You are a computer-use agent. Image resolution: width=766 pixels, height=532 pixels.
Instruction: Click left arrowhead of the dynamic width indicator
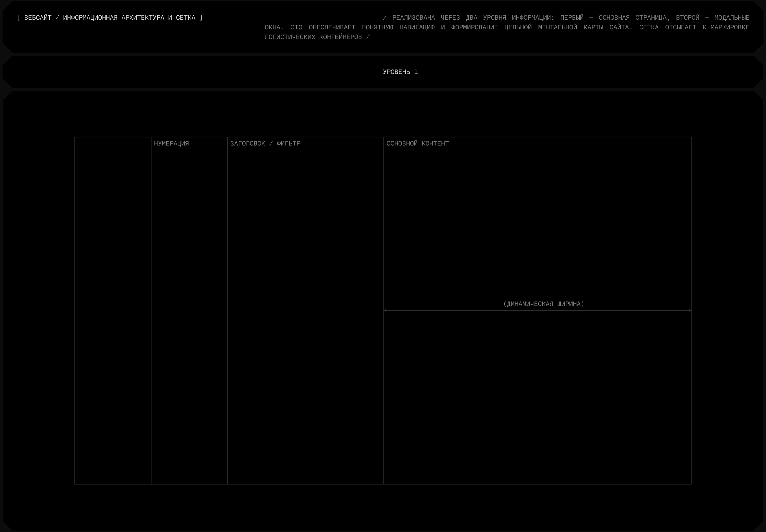pos(385,310)
